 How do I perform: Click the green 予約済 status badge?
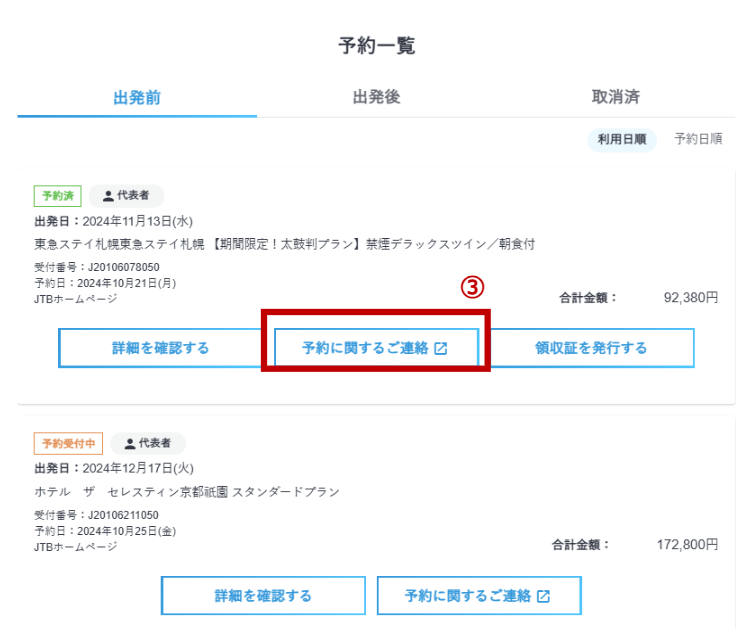coord(57,196)
